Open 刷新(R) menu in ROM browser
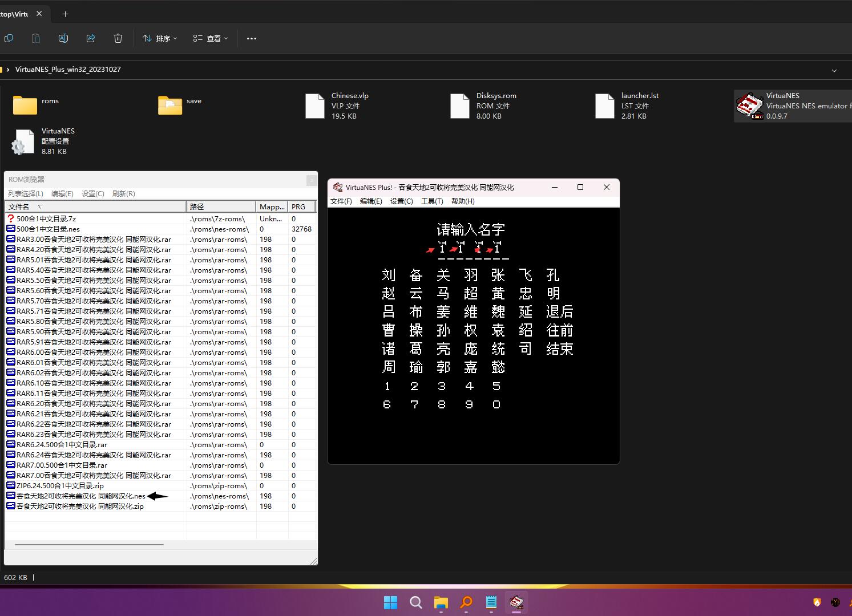The width and height of the screenshot is (852, 616). tap(124, 194)
